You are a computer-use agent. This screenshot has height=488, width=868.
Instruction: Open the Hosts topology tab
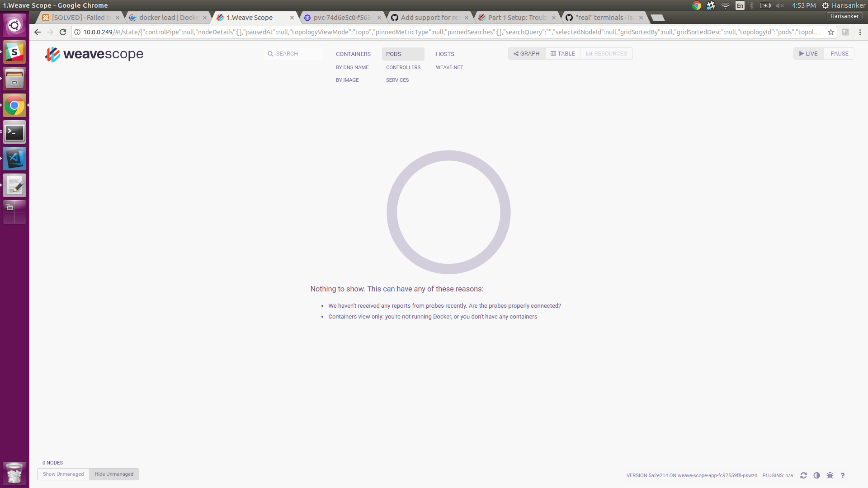click(x=444, y=54)
